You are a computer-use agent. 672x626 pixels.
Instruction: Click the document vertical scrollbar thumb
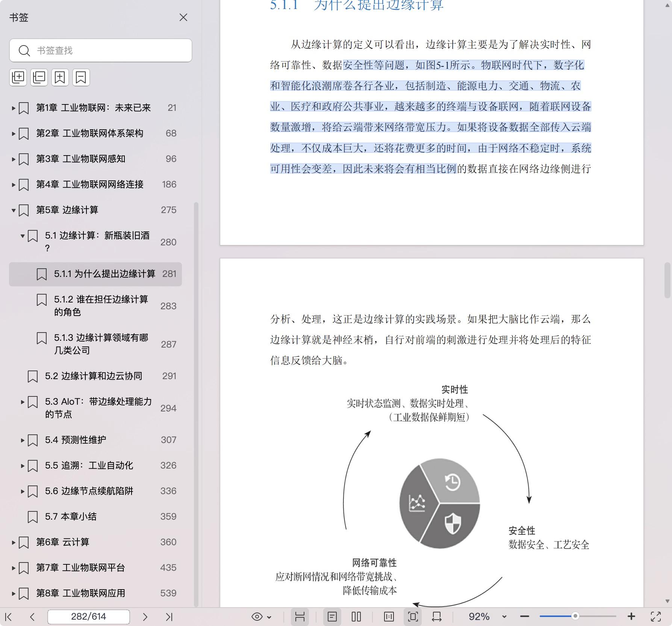click(x=667, y=280)
